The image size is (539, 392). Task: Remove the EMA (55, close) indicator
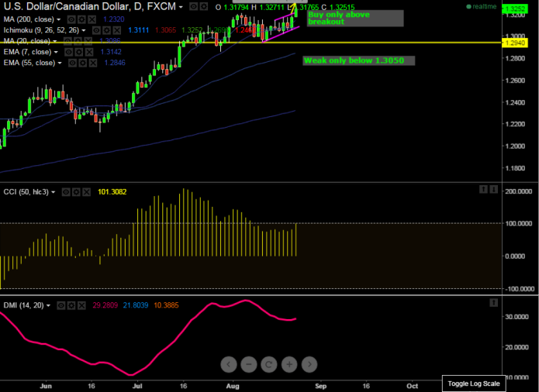coord(93,63)
